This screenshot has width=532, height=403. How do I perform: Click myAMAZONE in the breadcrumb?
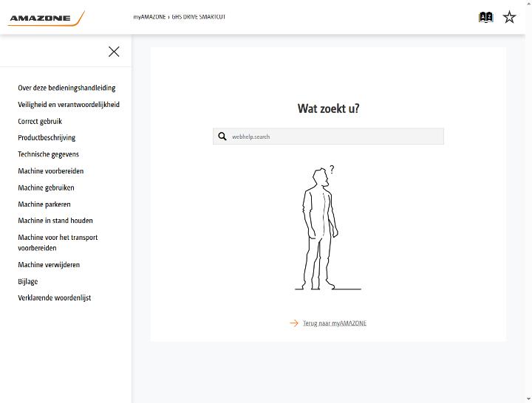click(x=149, y=17)
